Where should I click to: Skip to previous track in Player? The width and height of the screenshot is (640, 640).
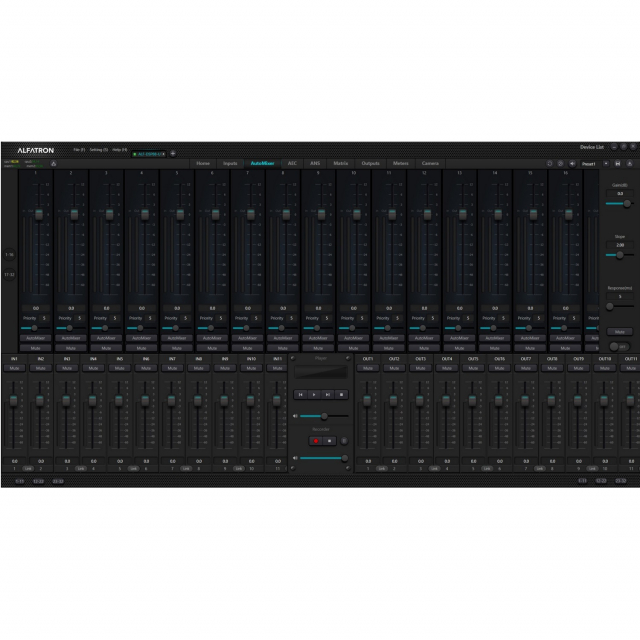300,395
